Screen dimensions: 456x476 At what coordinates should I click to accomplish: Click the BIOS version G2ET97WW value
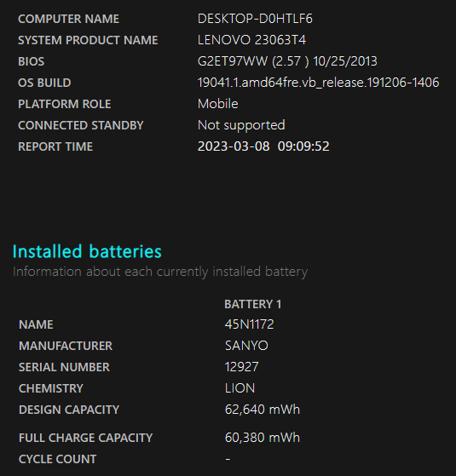coord(287,61)
